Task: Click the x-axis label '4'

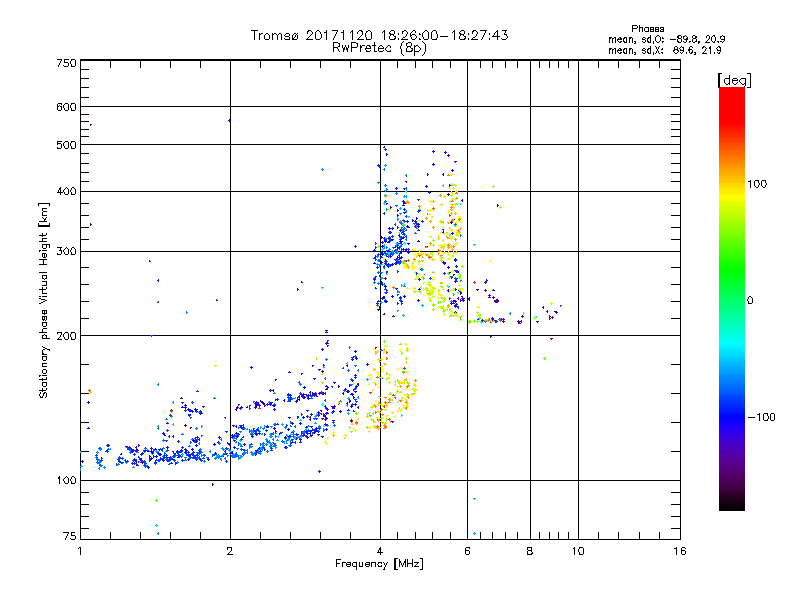Action: pyautogui.click(x=380, y=551)
